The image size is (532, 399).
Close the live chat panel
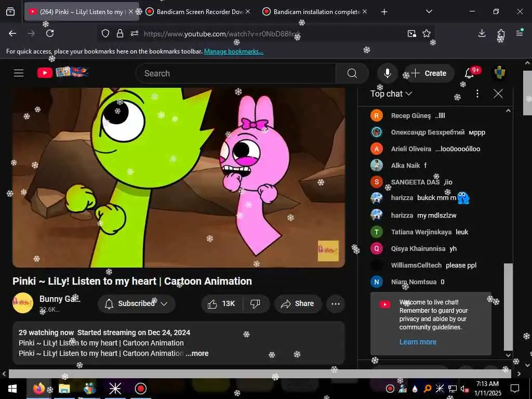(498, 94)
